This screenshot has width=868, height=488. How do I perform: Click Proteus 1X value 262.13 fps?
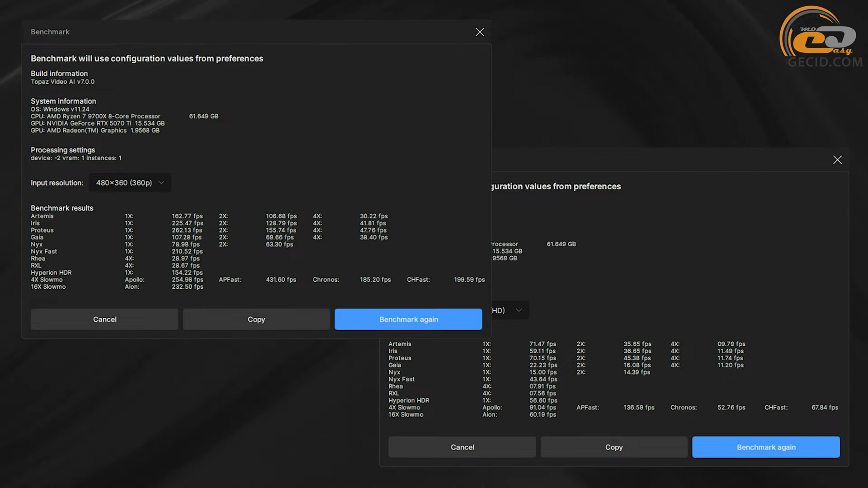tap(187, 230)
